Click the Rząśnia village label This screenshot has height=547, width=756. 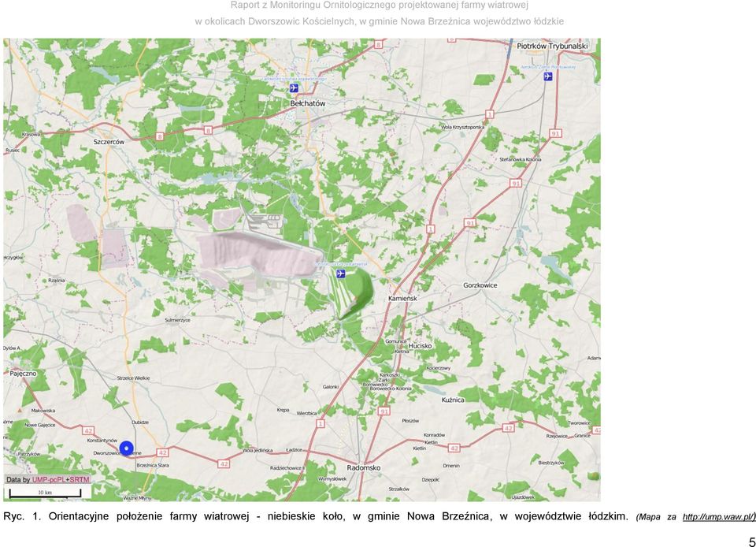click(57, 281)
